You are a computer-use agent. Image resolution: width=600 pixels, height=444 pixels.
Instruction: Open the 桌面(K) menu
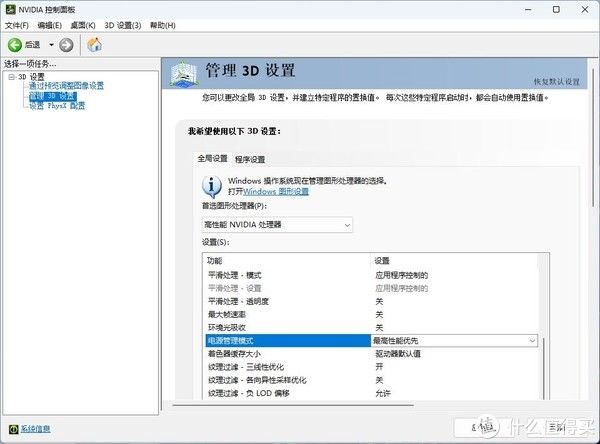83,25
